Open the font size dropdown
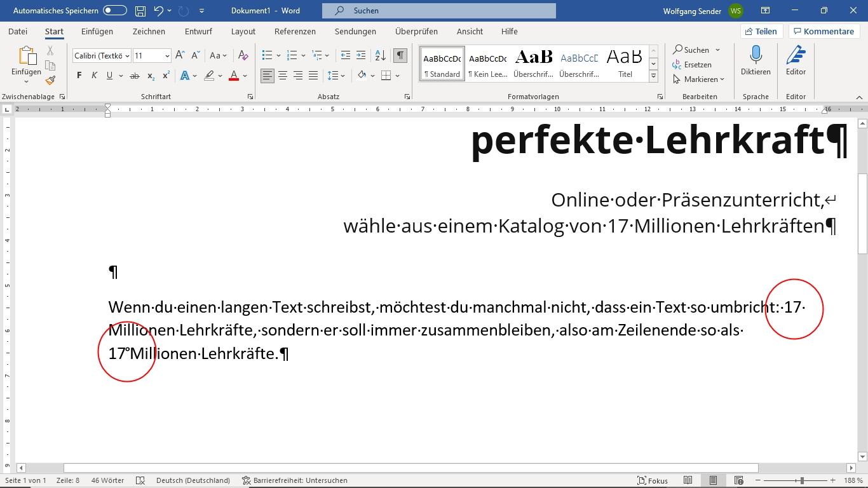 pos(167,56)
